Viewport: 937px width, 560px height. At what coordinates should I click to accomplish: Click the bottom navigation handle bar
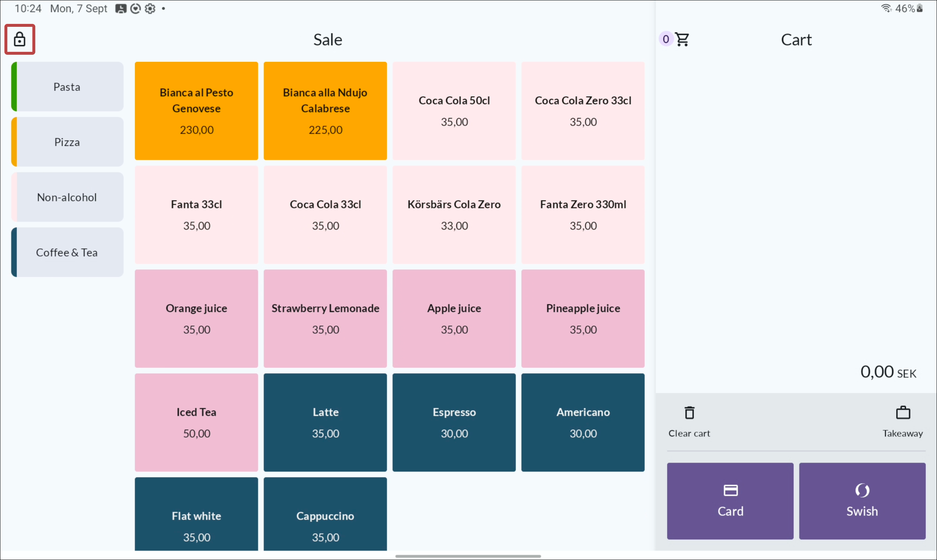pyautogui.click(x=468, y=556)
